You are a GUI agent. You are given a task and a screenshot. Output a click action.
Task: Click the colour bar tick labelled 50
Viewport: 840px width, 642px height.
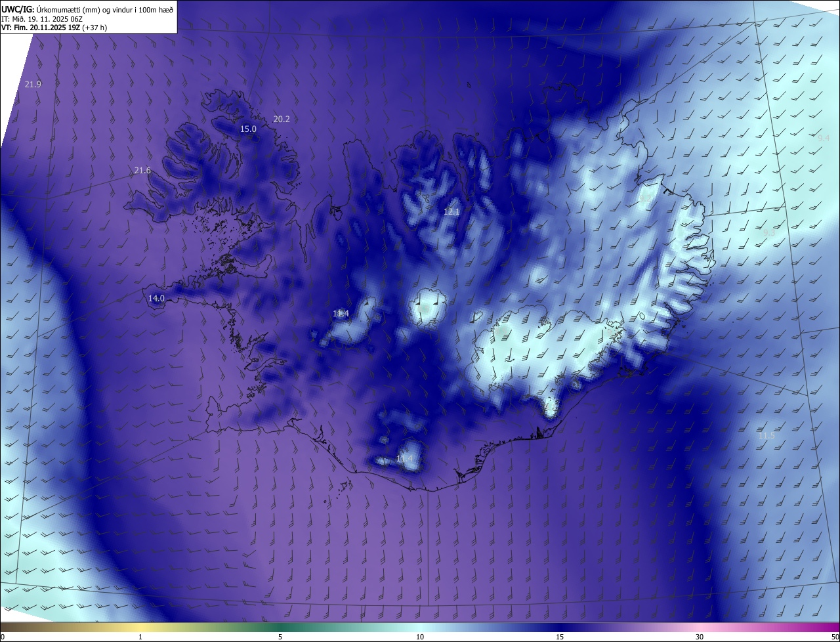click(835, 637)
